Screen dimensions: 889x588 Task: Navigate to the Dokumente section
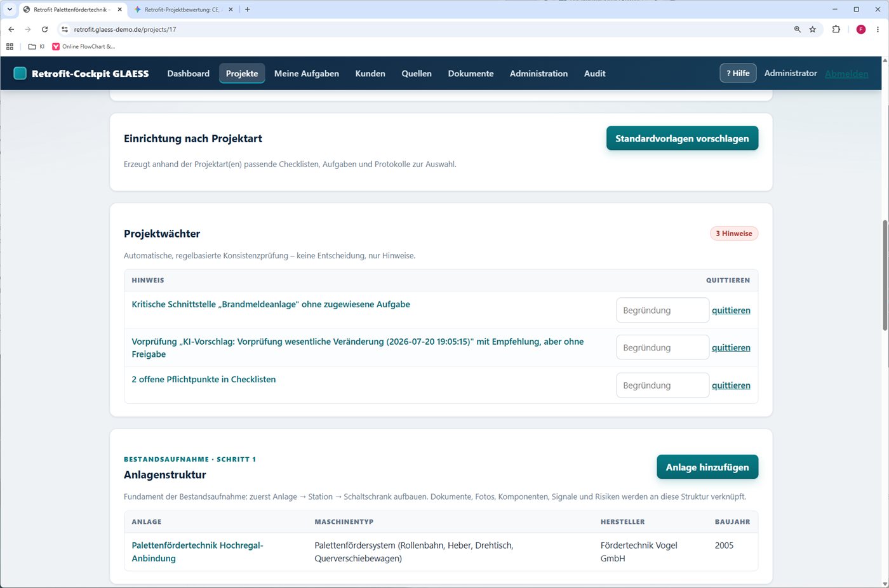[471, 74]
